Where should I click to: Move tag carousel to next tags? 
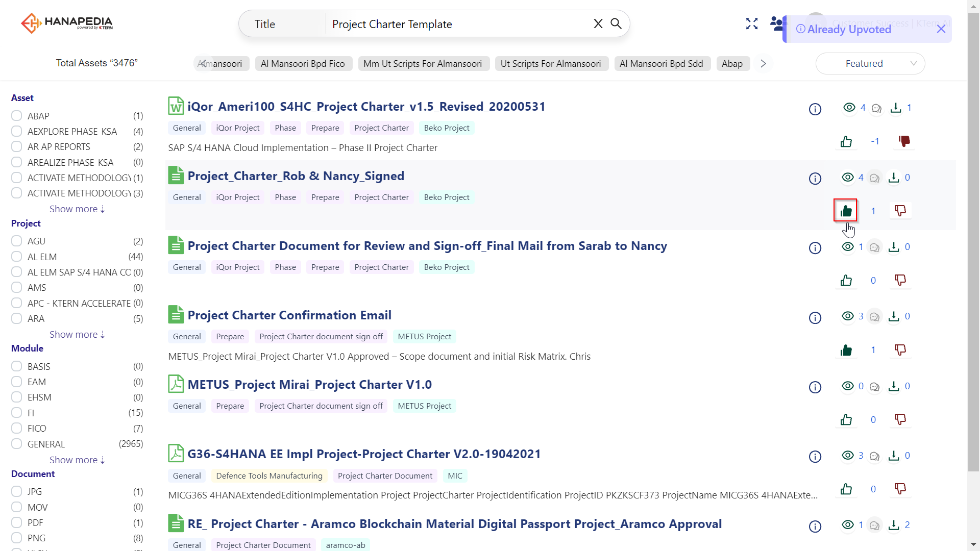(763, 64)
